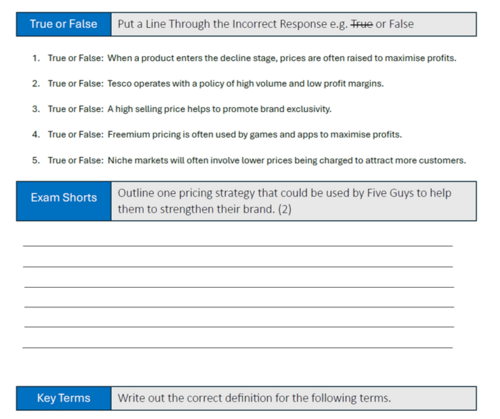
Task: Click the blue Exam Shorts header
Action: [64, 201]
